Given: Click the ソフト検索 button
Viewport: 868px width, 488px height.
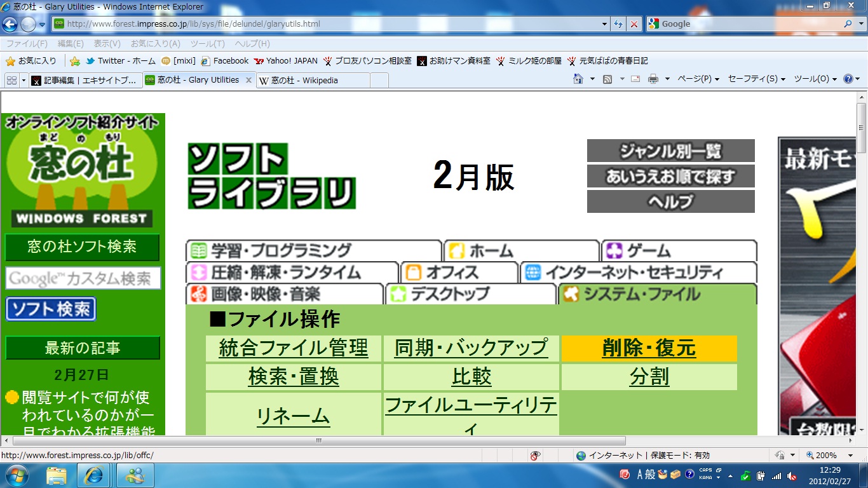Looking at the screenshot, I should pos(51,309).
